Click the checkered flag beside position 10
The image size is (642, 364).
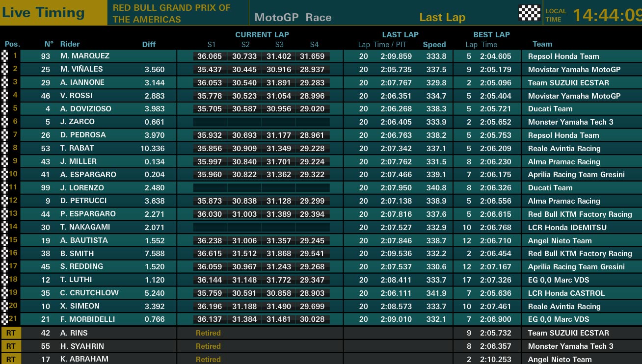point(5,174)
